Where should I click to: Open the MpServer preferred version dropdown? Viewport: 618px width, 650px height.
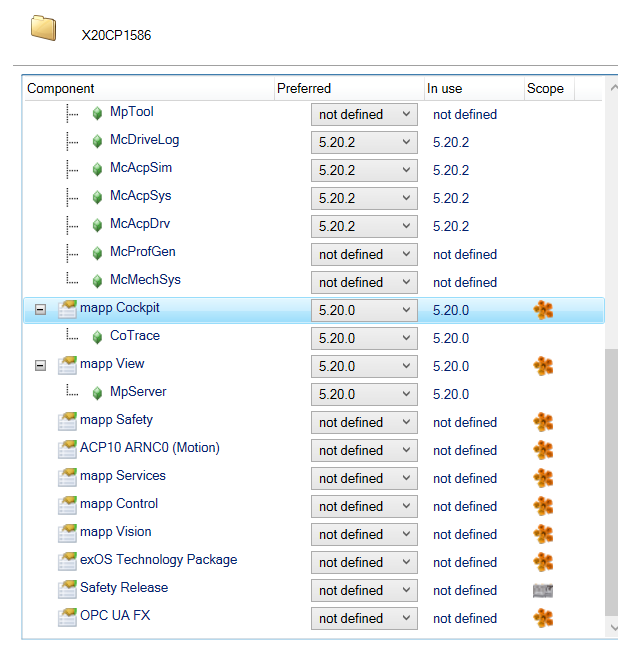364,394
